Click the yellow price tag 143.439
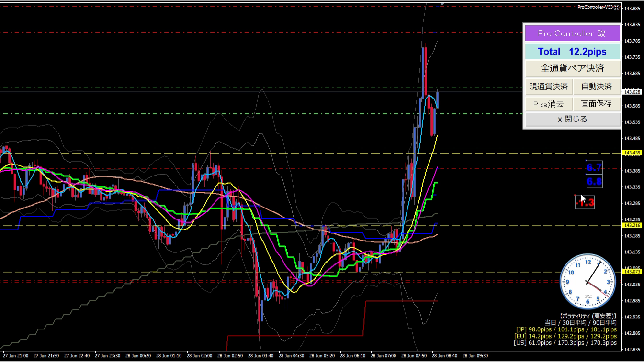 [x=632, y=153]
